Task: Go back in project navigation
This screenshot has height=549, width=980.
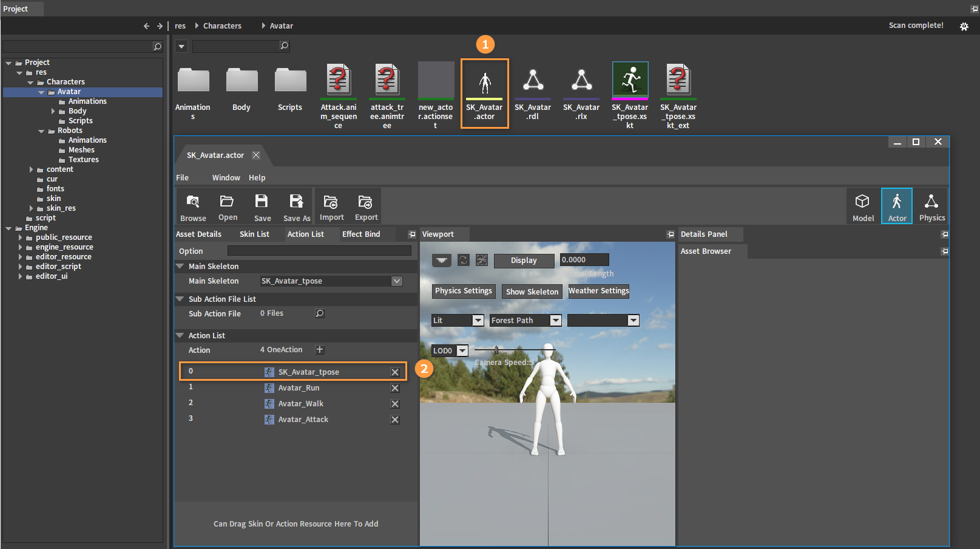Action: [146, 26]
